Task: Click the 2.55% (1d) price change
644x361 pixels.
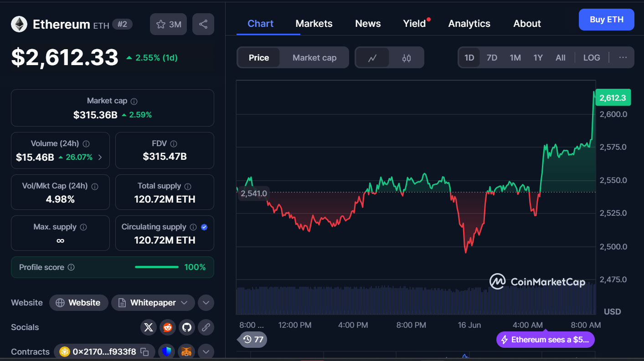Action: pyautogui.click(x=152, y=58)
